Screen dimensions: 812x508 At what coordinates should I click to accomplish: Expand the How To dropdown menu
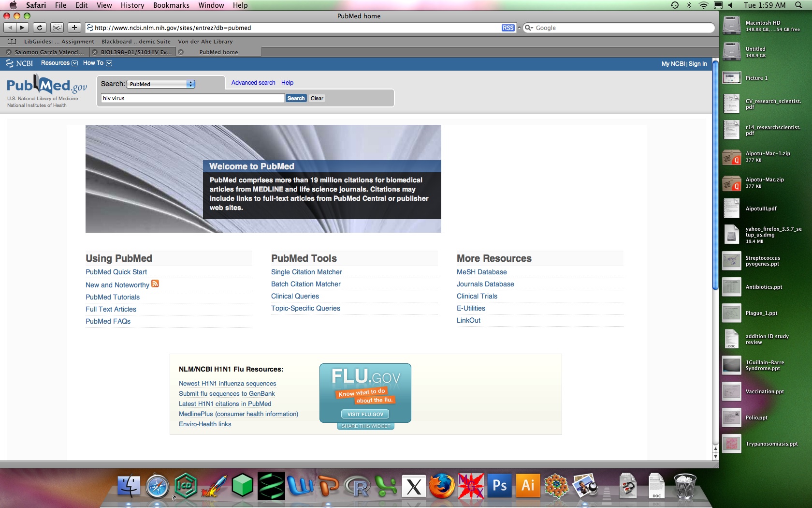coord(97,63)
